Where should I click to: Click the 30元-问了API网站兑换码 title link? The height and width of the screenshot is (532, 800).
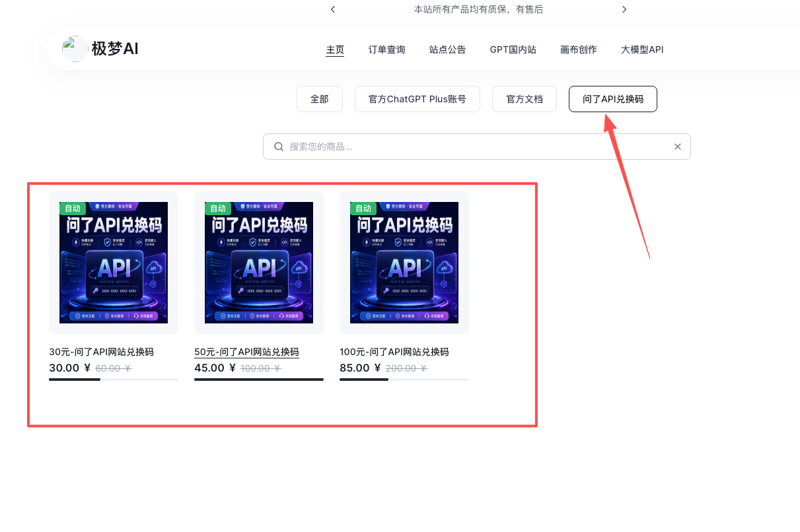click(x=101, y=352)
